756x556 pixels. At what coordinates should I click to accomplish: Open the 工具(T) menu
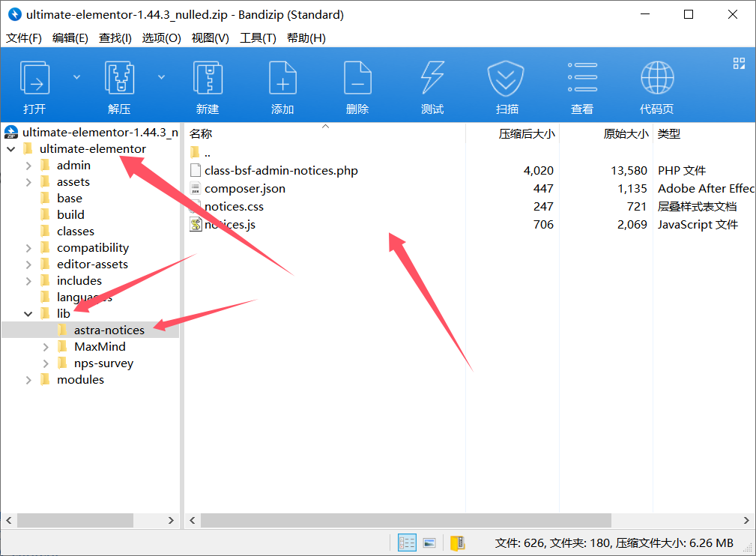click(x=258, y=38)
